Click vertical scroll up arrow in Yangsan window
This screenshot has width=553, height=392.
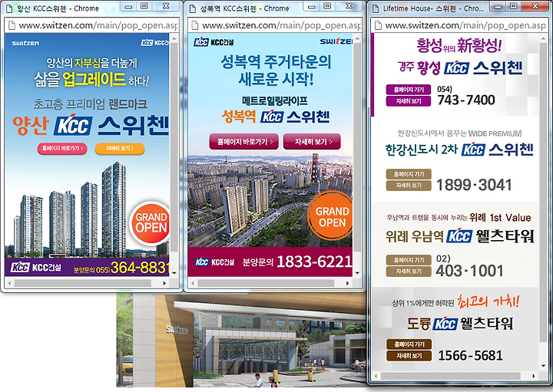[x=174, y=38]
